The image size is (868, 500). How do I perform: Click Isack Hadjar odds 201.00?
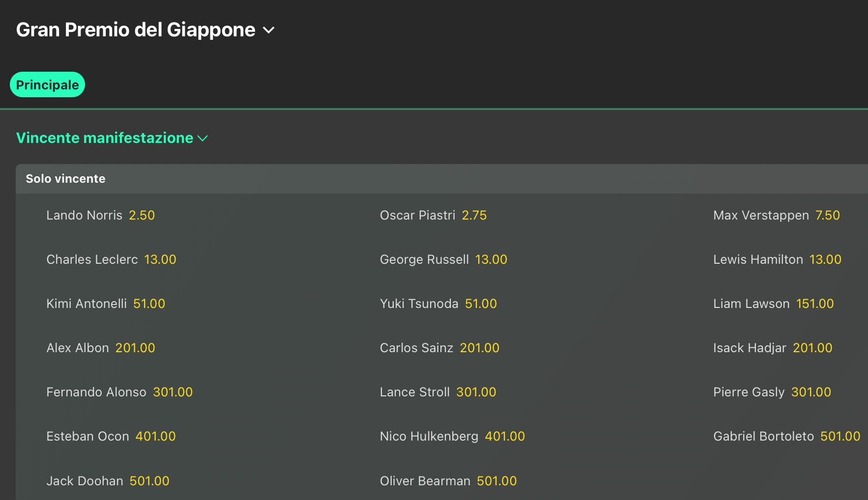pos(812,348)
